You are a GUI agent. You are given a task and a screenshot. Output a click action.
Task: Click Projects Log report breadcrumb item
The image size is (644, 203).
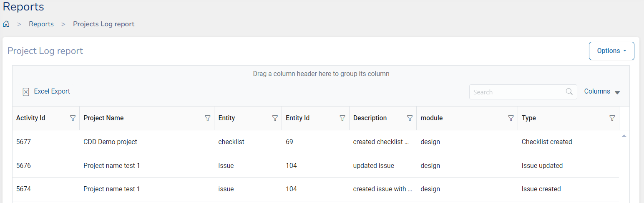click(x=104, y=24)
